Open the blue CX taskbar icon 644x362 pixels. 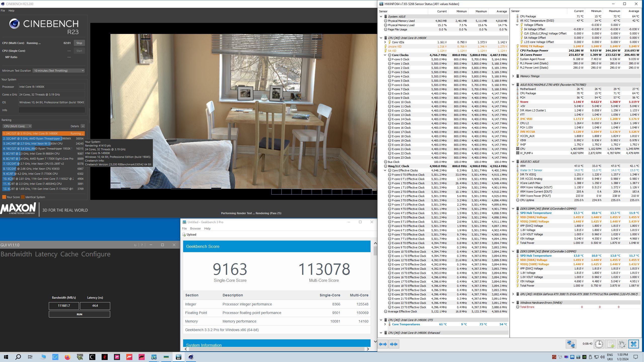click(55, 357)
